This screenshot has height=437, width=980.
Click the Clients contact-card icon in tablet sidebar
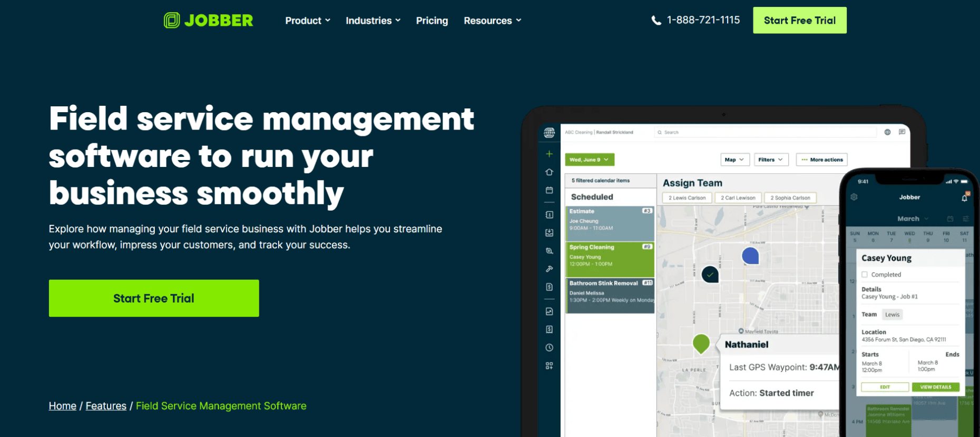(x=549, y=215)
